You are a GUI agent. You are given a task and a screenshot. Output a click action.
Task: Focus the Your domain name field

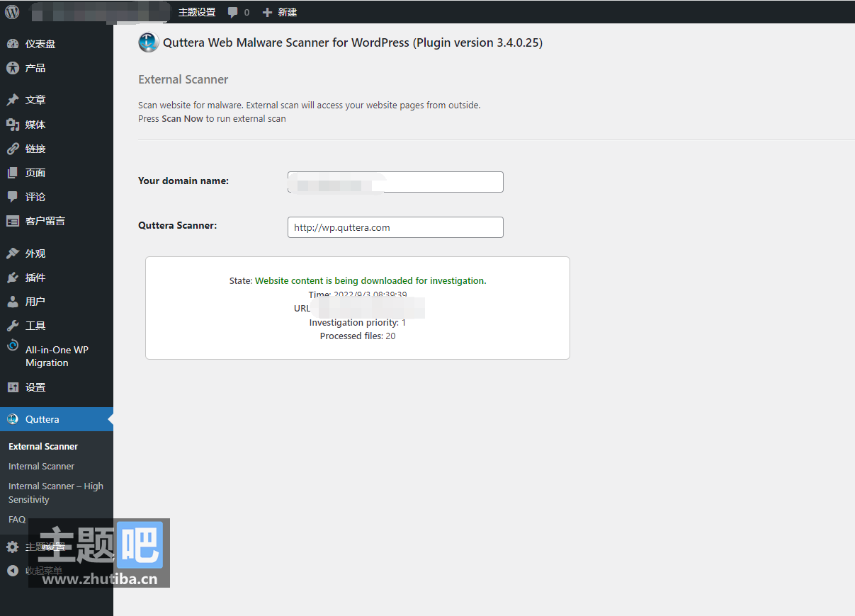coord(395,182)
